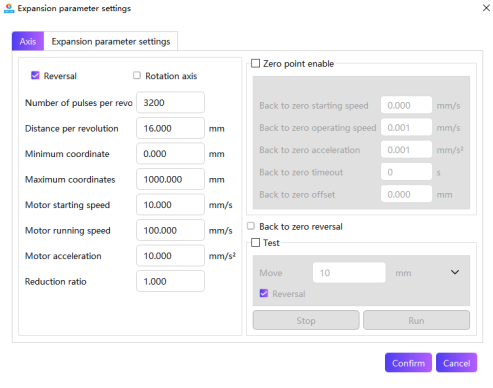The width and height of the screenshot is (493, 388).
Task: Click the Motor acceleration label text
Action: point(63,256)
